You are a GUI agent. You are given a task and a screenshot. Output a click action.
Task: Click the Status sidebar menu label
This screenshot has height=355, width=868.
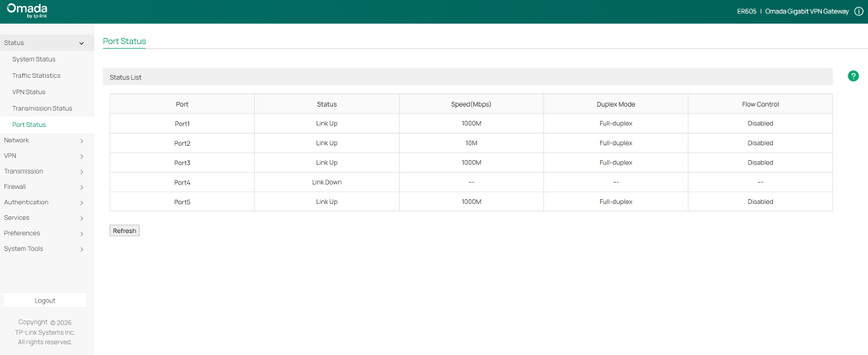14,42
